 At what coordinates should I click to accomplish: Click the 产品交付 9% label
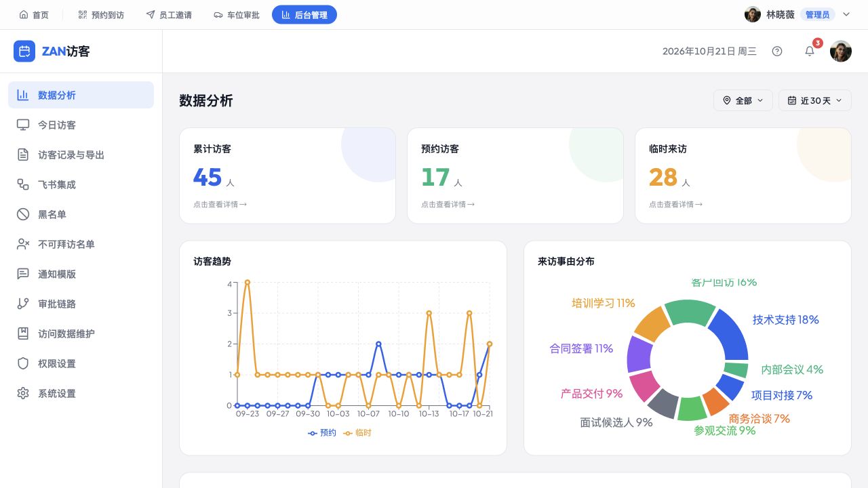point(591,393)
